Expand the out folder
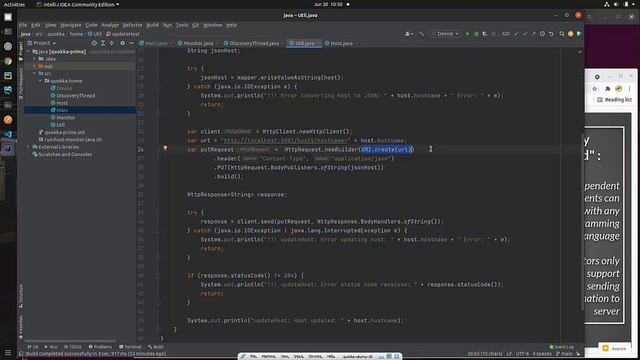Viewport: 640px width, 360px height. tap(34, 66)
